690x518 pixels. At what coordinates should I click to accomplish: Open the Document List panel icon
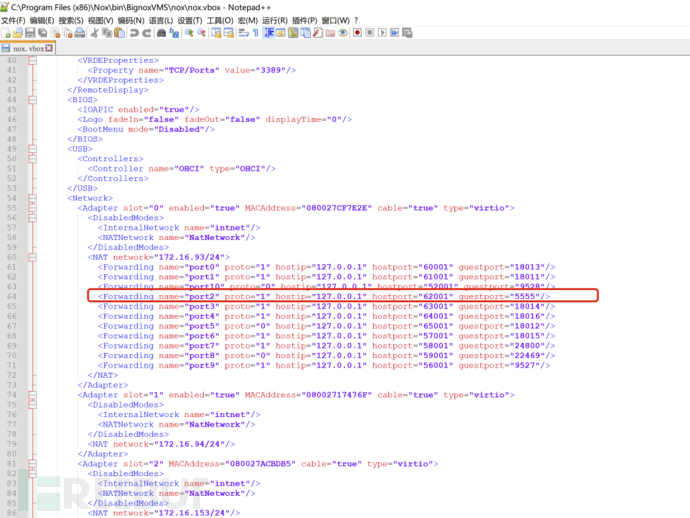305,33
